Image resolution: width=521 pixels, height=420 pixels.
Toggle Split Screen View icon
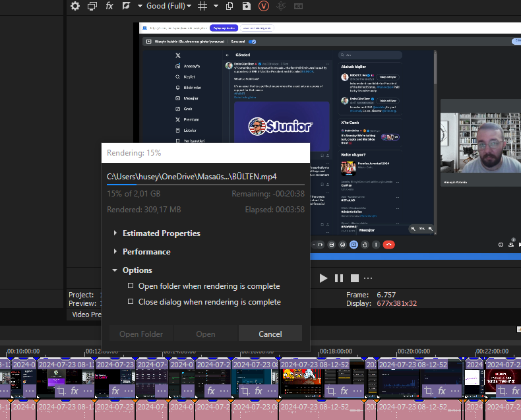[x=126, y=6]
